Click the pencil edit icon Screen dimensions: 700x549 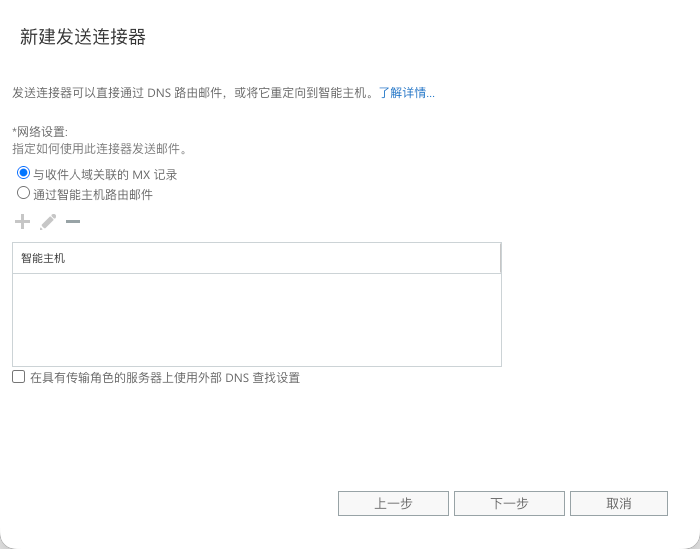point(48,222)
